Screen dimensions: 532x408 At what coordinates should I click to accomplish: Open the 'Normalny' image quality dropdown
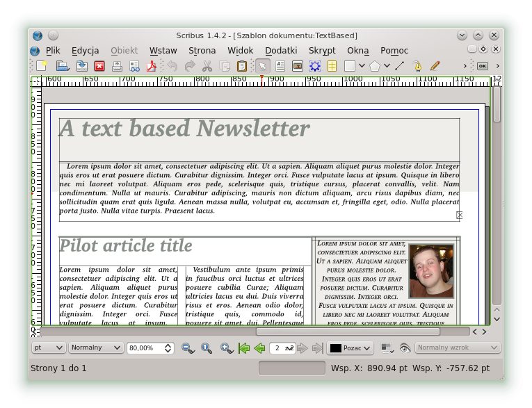[x=95, y=348]
